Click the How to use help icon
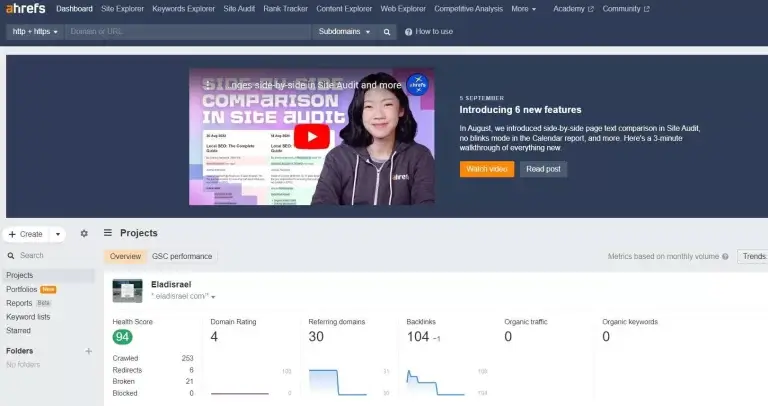768x406 pixels. (x=408, y=32)
